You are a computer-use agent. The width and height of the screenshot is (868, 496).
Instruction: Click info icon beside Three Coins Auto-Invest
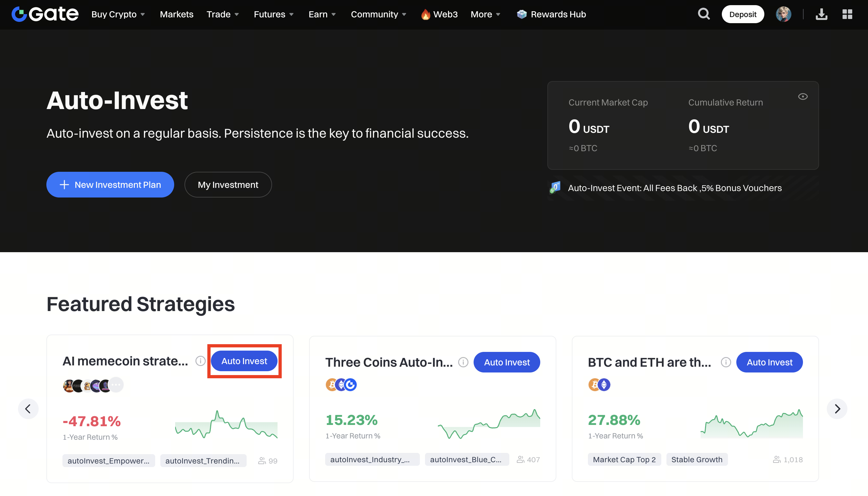click(463, 362)
